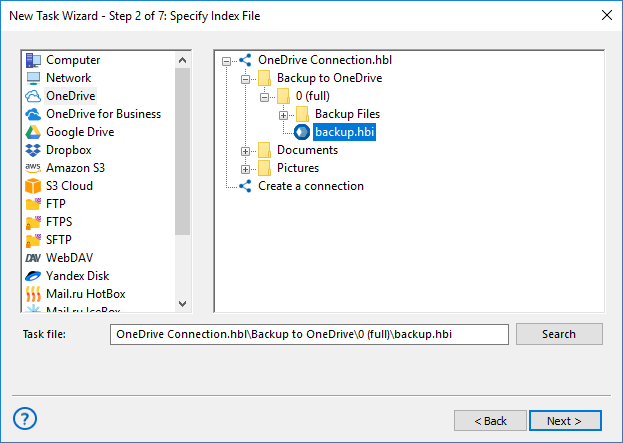This screenshot has height=443, width=623.
Task: Click the OneDrive Connection.hbl share icon
Action: click(245, 60)
